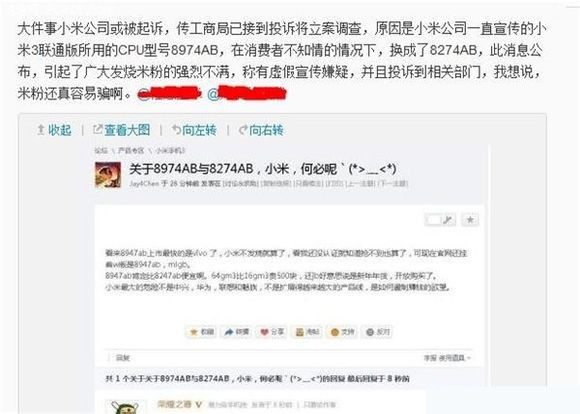The height and width of the screenshot is (414, 580).
Task: Favorite the thread with star 收藏 button
Action: tap(202, 332)
